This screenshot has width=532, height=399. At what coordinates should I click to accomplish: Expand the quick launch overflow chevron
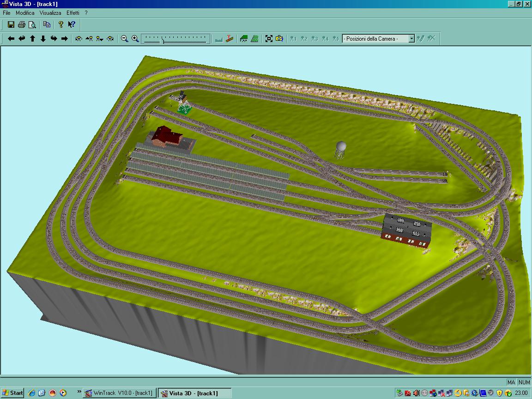(79, 392)
